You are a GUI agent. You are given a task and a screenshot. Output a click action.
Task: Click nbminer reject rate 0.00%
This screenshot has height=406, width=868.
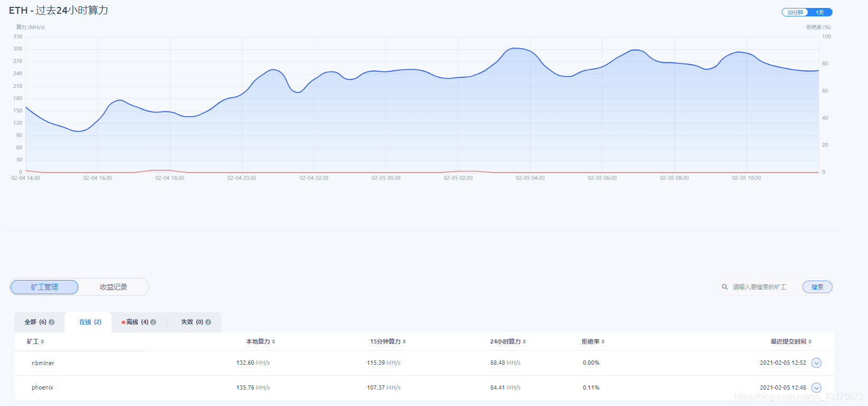click(x=591, y=363)
